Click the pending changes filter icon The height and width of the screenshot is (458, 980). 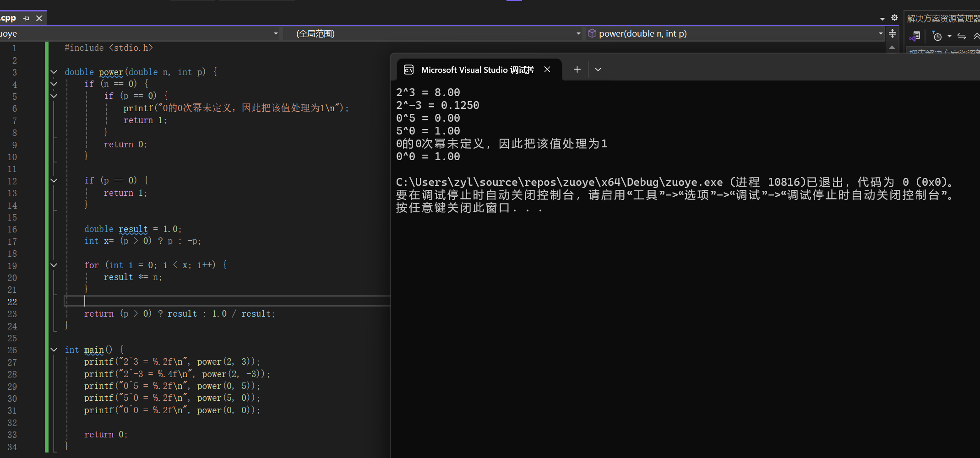pyautogui.click(x=936, y=36)
